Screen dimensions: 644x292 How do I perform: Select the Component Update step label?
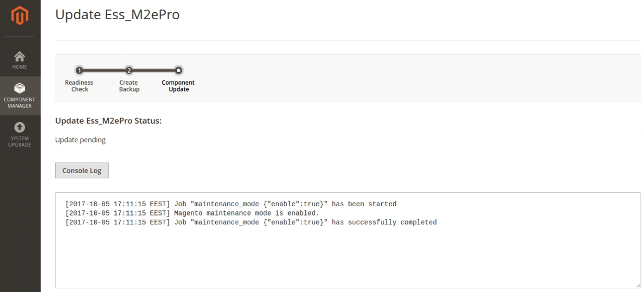[178, 86]
